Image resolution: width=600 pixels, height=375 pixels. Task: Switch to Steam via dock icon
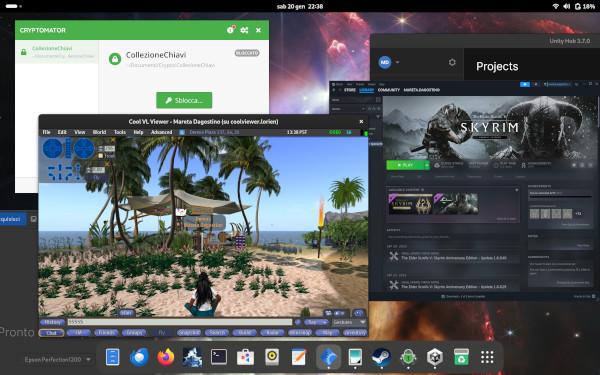[381, 357]
